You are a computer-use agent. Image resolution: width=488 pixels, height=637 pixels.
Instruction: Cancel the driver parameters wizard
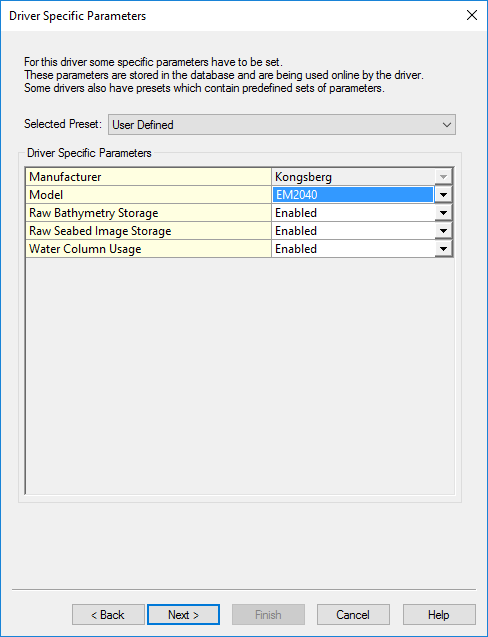(x=353, y=615)
